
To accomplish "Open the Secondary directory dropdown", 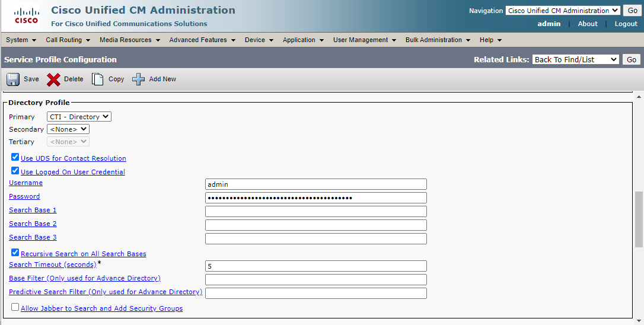I will [x=68, y=129].
